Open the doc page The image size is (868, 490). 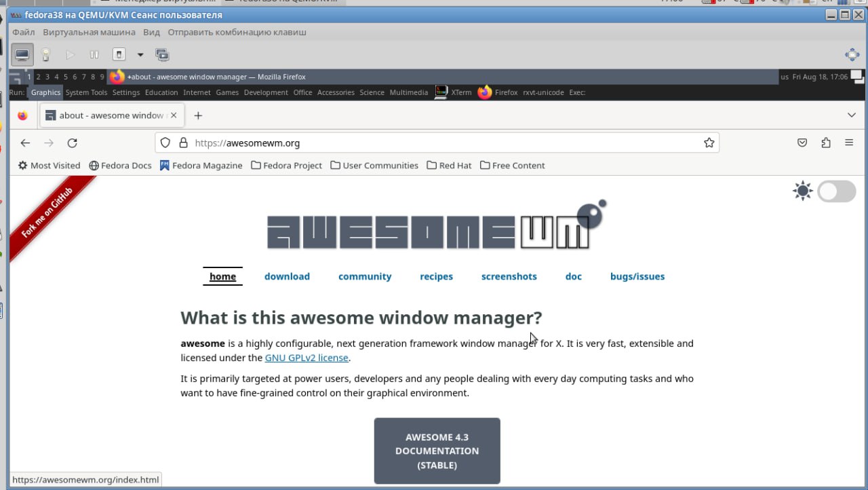574,276
